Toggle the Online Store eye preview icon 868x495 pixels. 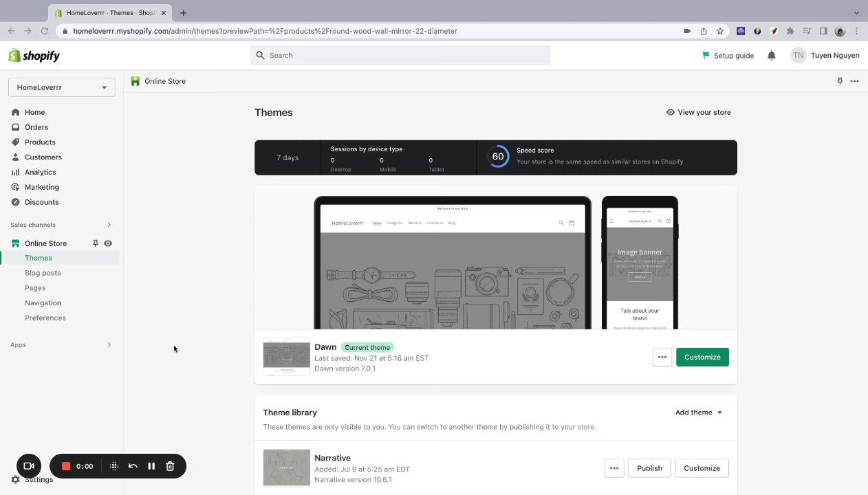108,243
